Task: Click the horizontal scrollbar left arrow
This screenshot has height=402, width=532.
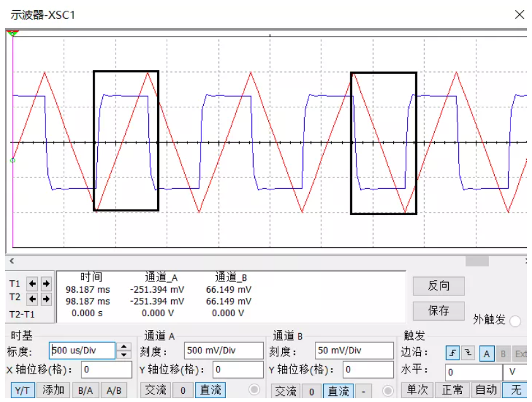Action: [12, 261]
